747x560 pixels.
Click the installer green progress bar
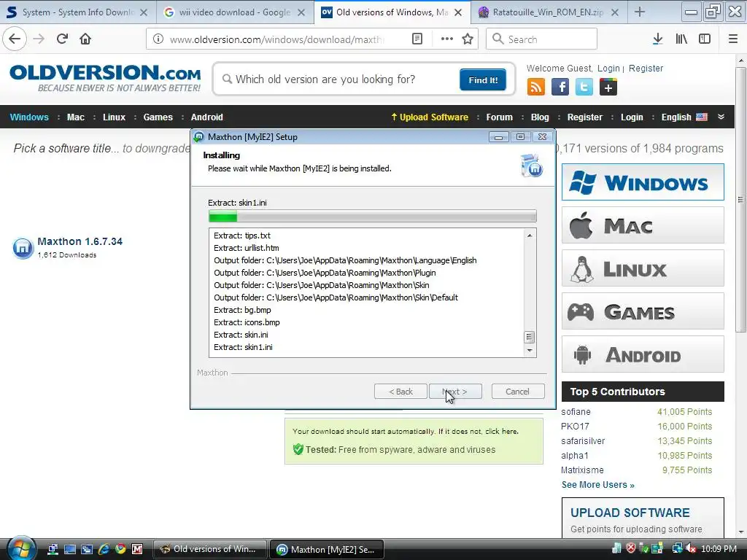coord(373,217)
